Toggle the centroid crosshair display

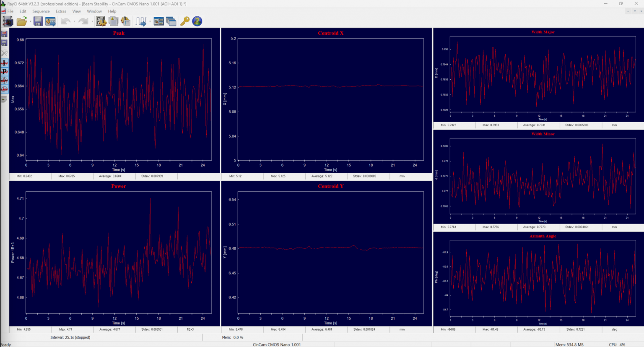(x=4, y=80)
